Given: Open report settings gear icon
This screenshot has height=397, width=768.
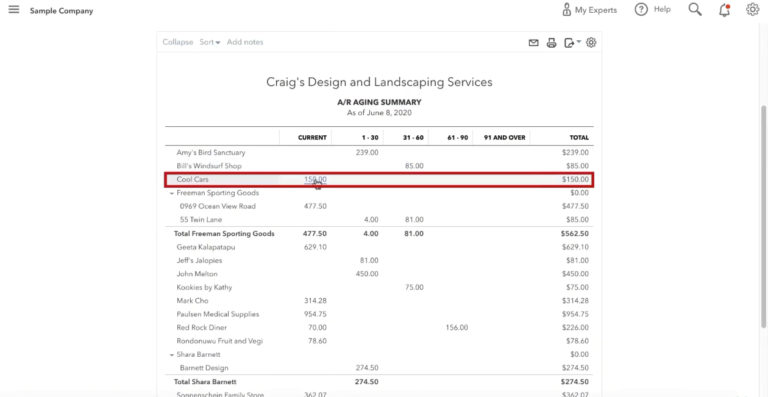Looking at the screenshot, I should point(591,43).
